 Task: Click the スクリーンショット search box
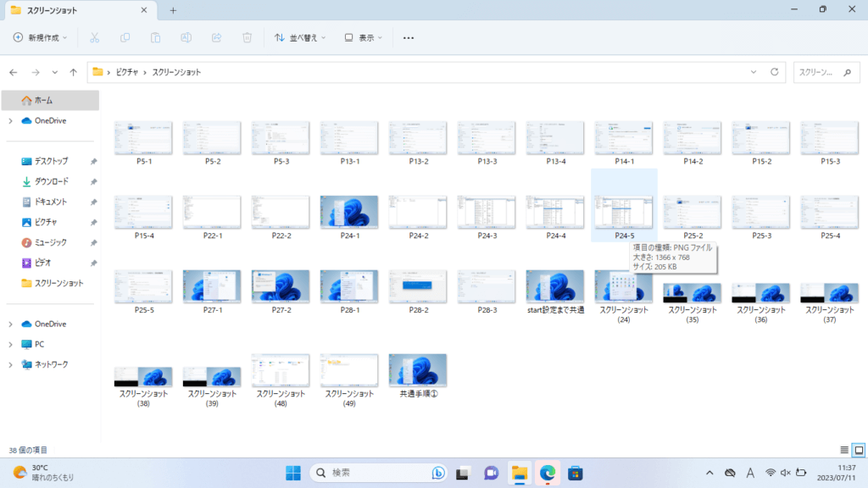pyautogui.click(x=821, y=72)
